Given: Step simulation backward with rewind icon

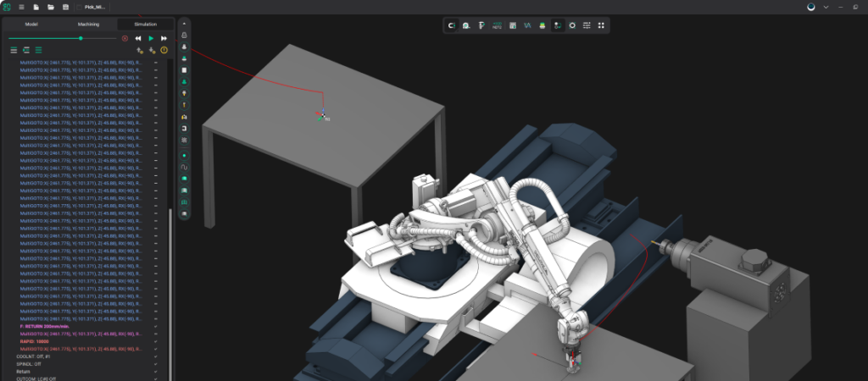Looking at the screenshot, I should (138, 38).
